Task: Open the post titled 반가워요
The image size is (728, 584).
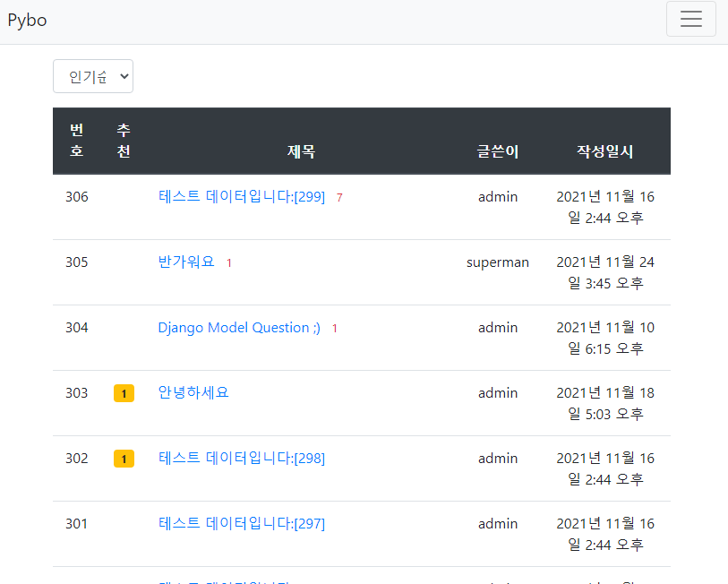Action: click(x=186, y=262)
